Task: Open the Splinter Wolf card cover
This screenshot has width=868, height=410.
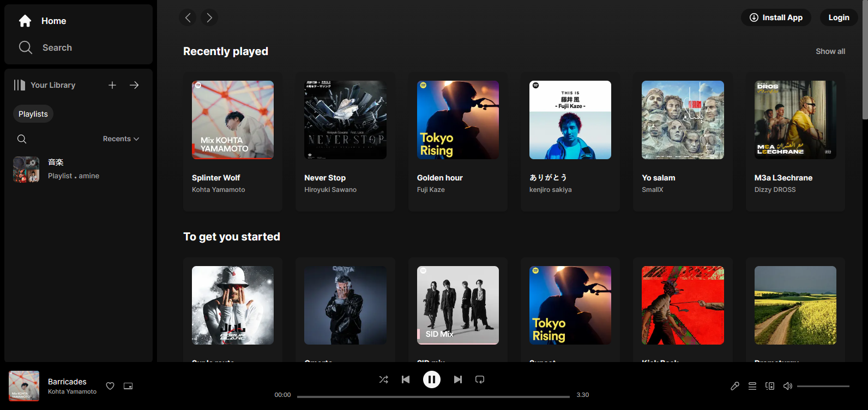Action: point(233,120)
